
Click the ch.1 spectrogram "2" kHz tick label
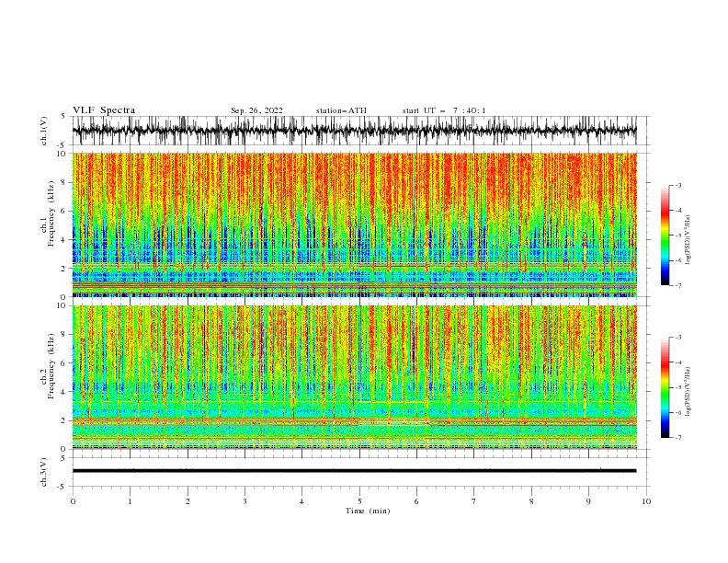pos(63,269)
